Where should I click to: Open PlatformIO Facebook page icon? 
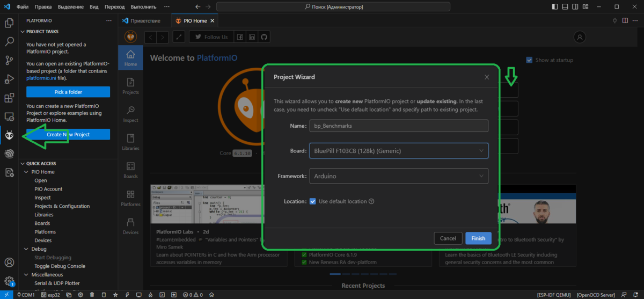(240, 37)
